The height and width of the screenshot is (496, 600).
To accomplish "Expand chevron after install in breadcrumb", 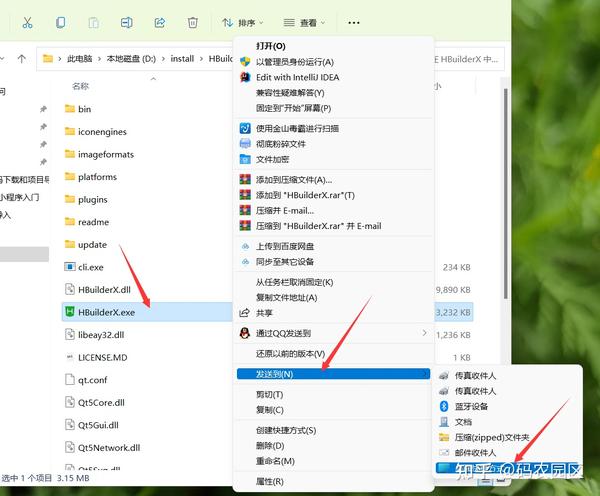I will [201, 59].
